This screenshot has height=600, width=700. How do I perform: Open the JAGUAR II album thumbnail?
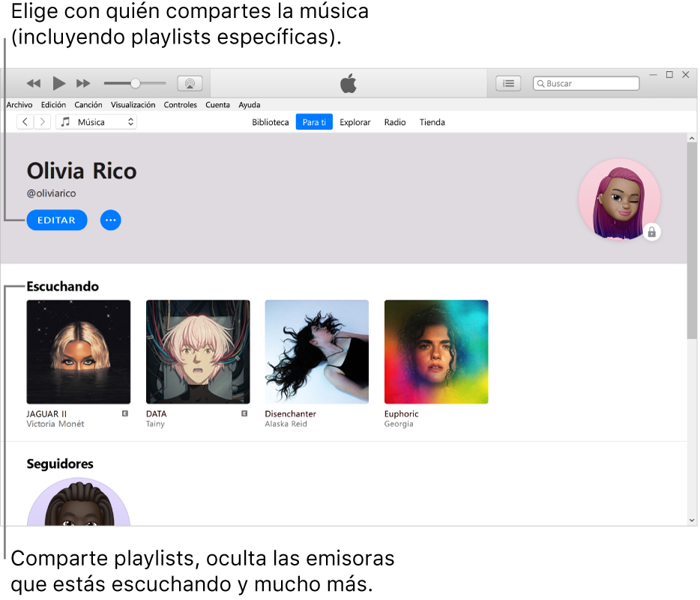coord(78,351)
